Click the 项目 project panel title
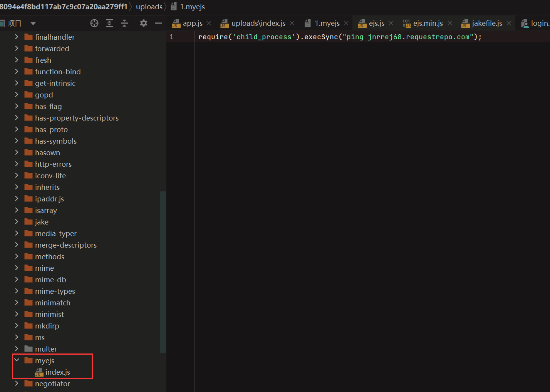The height and width of the screenshot is (392, 550). point(14,23)
